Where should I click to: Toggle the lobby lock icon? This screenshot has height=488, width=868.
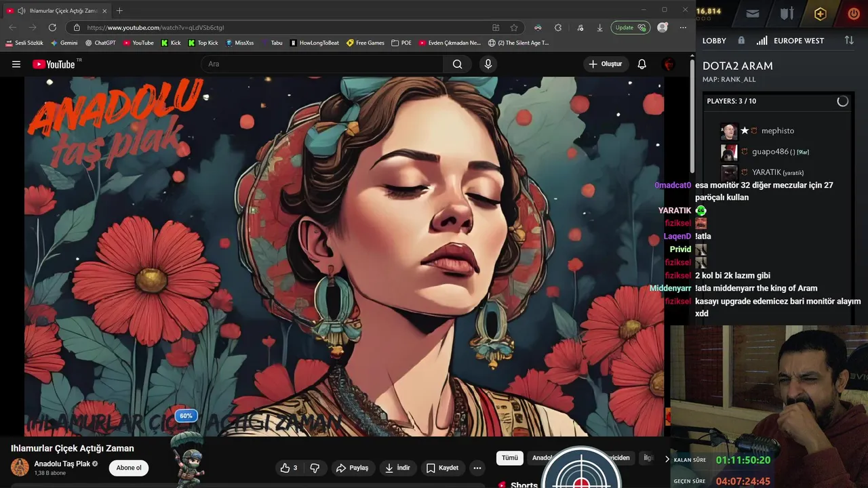pos(741,41)
